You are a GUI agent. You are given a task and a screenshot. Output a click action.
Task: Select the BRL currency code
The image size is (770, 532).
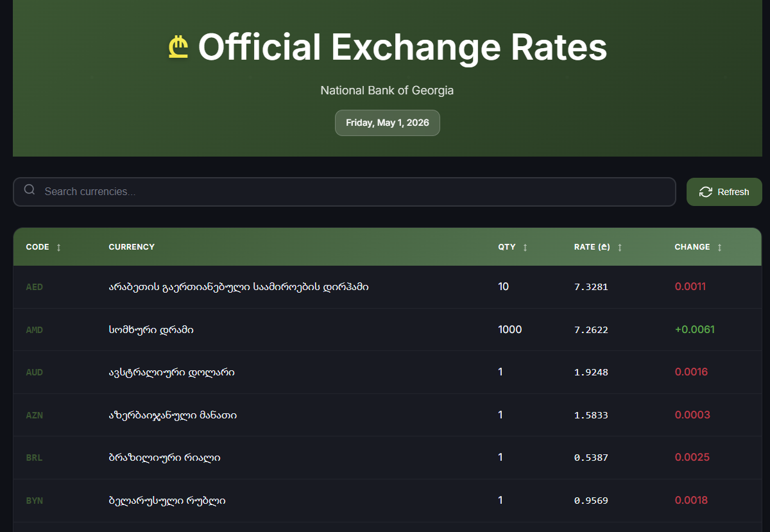point(34,458)
